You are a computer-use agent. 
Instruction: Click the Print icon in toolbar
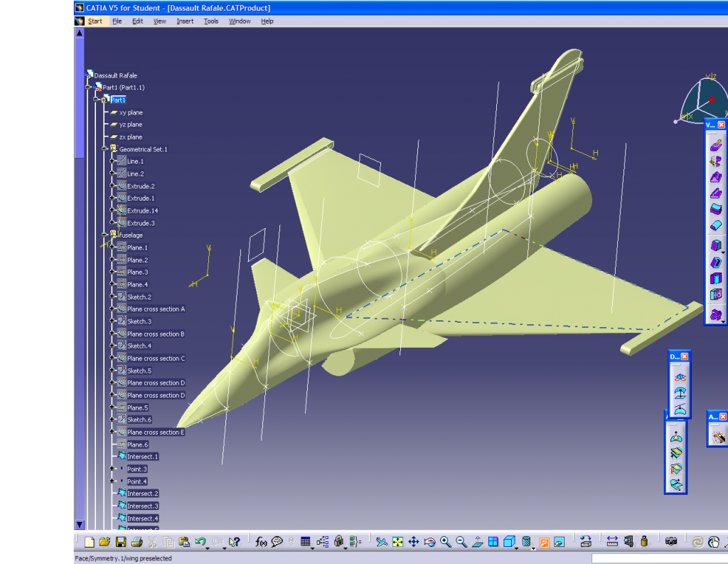pos(136,542)
